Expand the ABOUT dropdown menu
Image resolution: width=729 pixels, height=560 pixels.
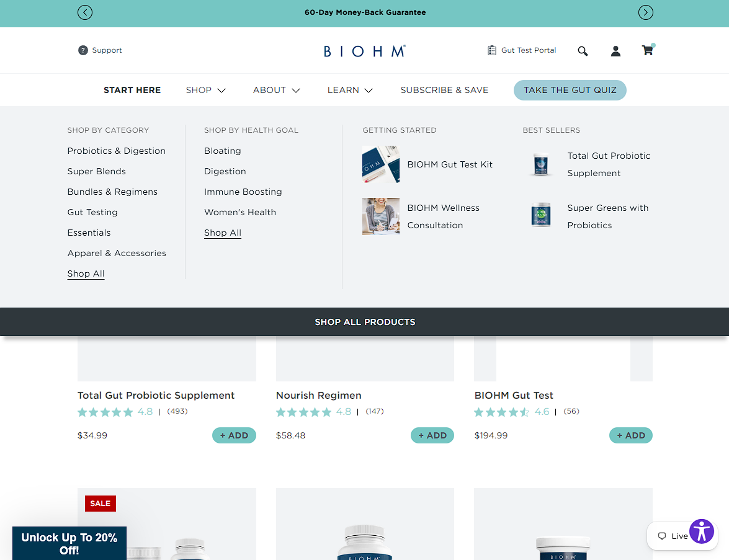coord(276,90)
